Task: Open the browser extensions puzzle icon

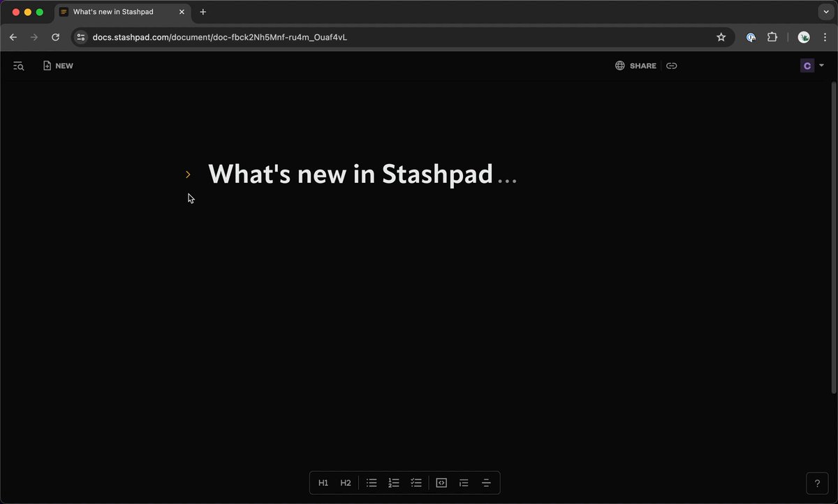Action: tap(772, 37)
